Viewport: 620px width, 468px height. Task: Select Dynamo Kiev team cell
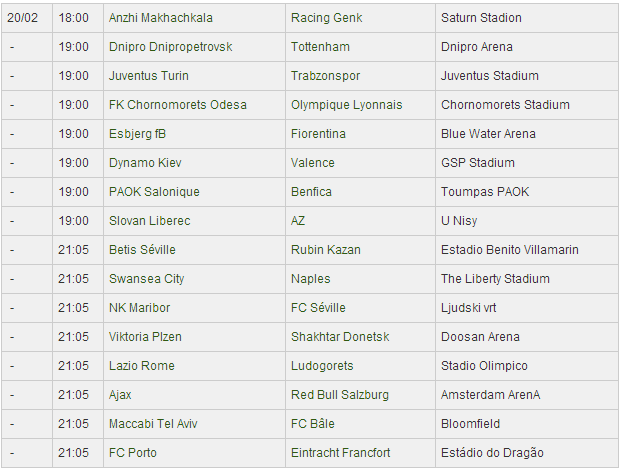tap(194, 163)
